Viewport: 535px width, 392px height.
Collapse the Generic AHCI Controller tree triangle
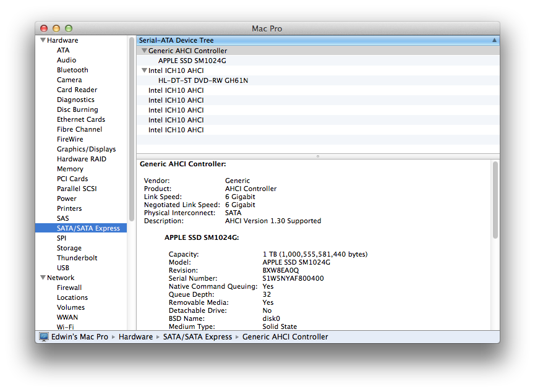pyautogui.click(x=144, y=51)
